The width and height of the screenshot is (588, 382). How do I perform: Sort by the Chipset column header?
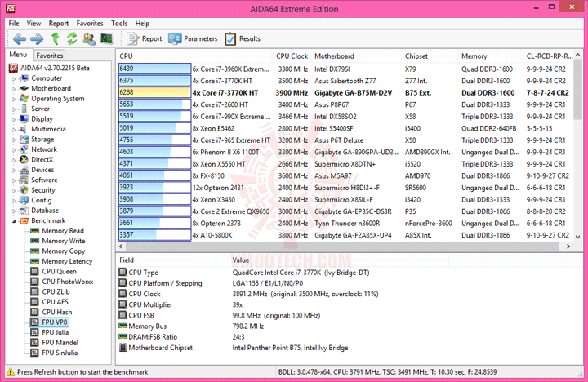pos(430,56)
